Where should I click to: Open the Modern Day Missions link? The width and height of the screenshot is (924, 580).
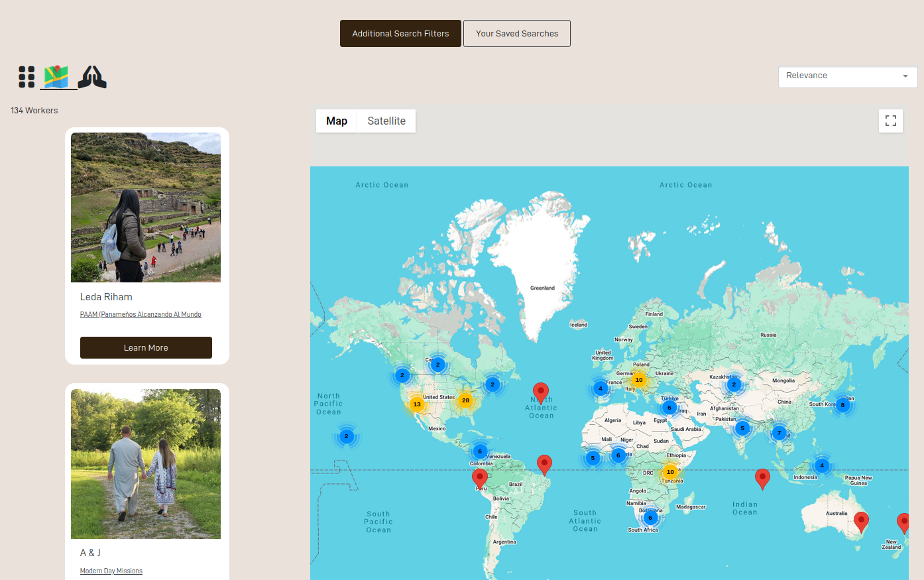111,571
